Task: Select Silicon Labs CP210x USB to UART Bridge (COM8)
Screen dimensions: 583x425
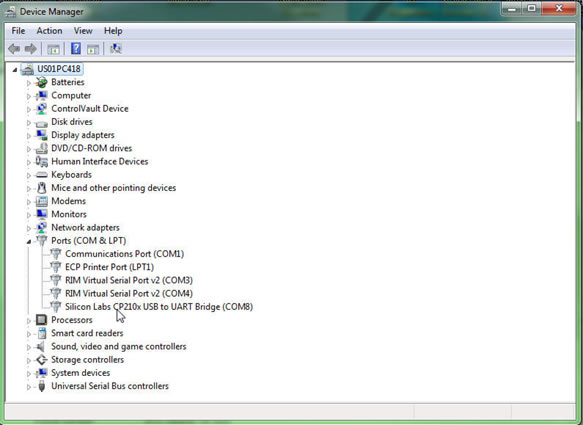Action: (x=159, y=307)
